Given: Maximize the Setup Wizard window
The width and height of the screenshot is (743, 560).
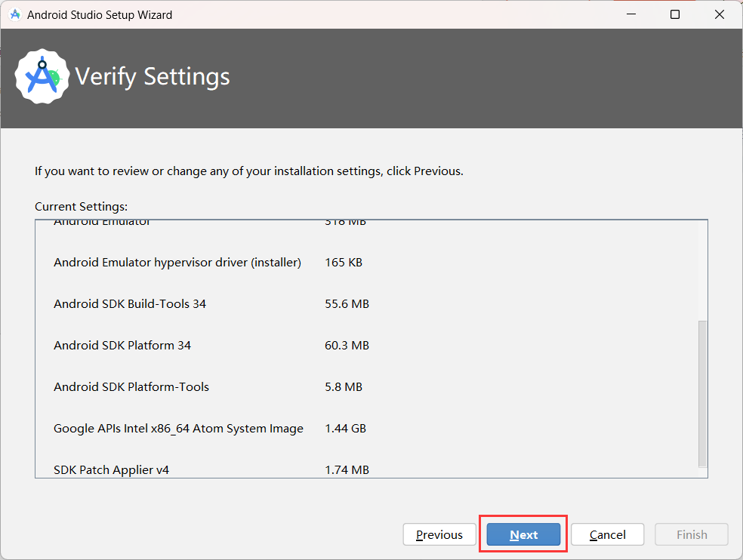Looking at the screenshot, I should point(675,14).
